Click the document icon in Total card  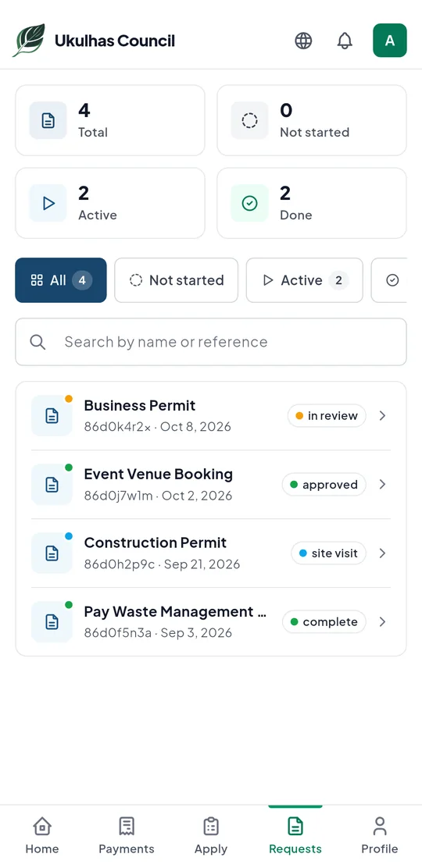[x=48, y=120]
